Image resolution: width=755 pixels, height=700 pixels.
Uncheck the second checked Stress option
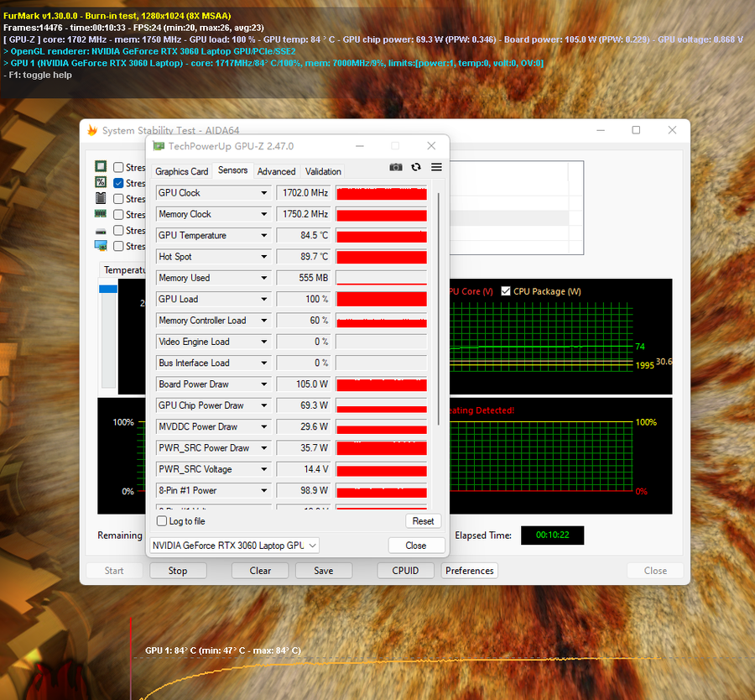[118, 183]
